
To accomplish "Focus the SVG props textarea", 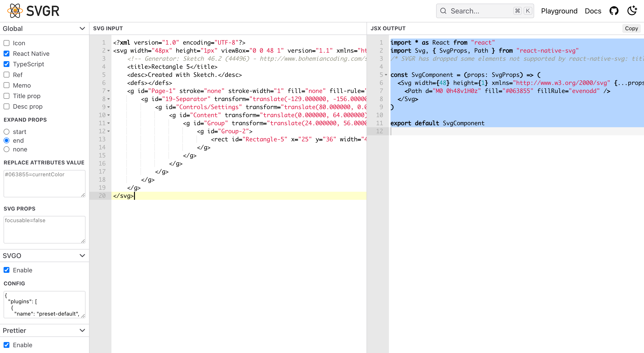I will (44, 229).
